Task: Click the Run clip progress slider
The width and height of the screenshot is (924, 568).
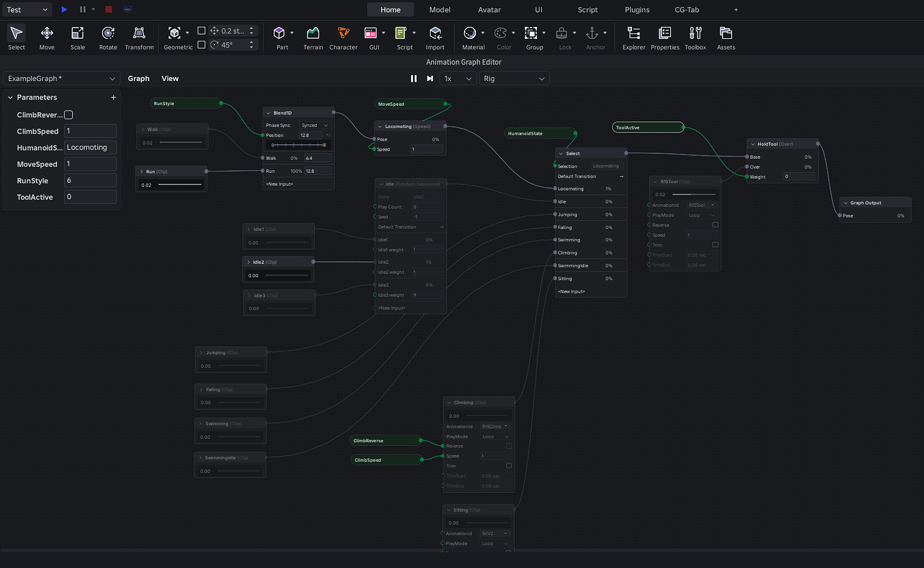Action: click(180, 184)
